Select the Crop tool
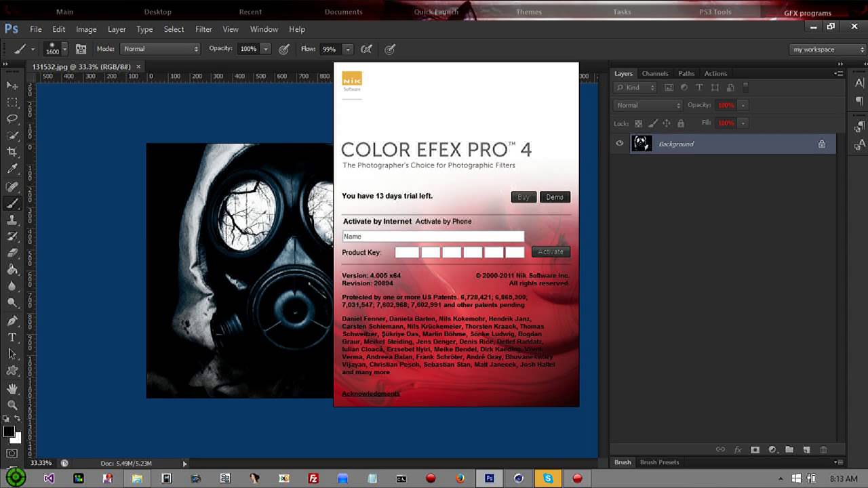Image resolution: width=868 pixels, height=488 pixels. pyautogui.click(x=12, y=152)
